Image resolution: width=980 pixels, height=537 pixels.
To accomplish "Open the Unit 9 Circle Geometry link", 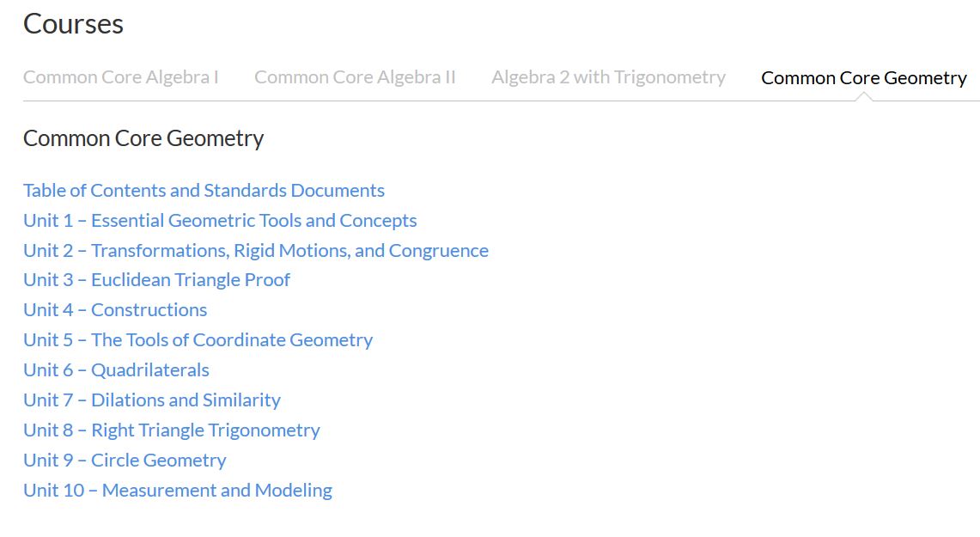I will 125,460.
